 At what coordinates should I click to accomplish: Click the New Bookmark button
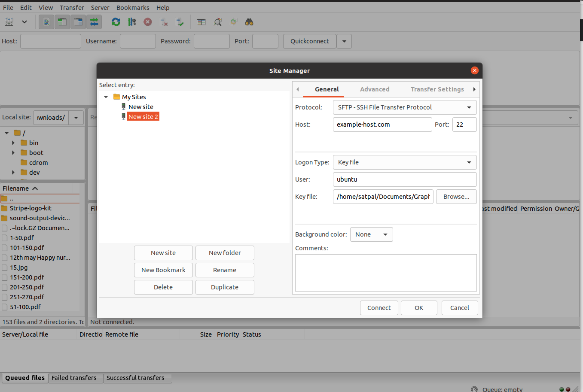tap(163, 270)
